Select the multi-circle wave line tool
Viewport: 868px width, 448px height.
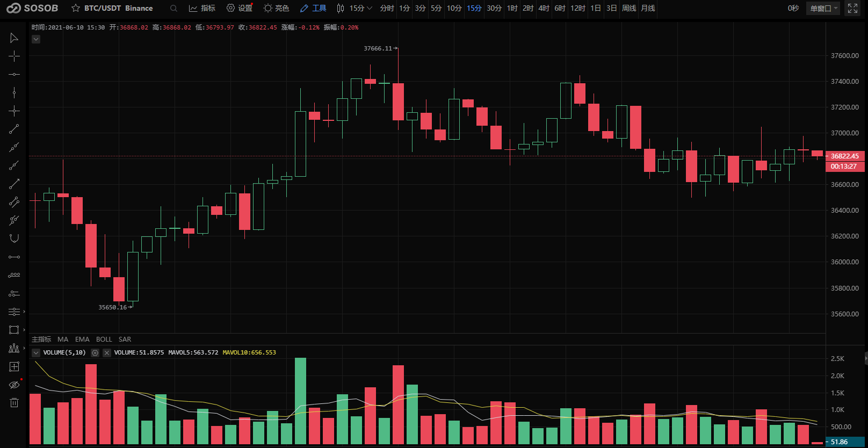tap(14, 275)
